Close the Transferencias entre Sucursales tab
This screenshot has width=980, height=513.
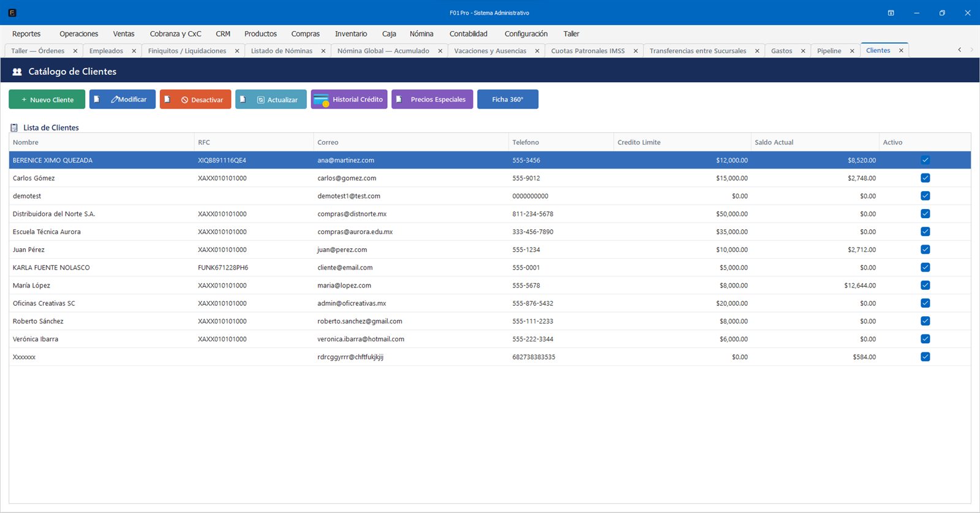click(757, 51)
